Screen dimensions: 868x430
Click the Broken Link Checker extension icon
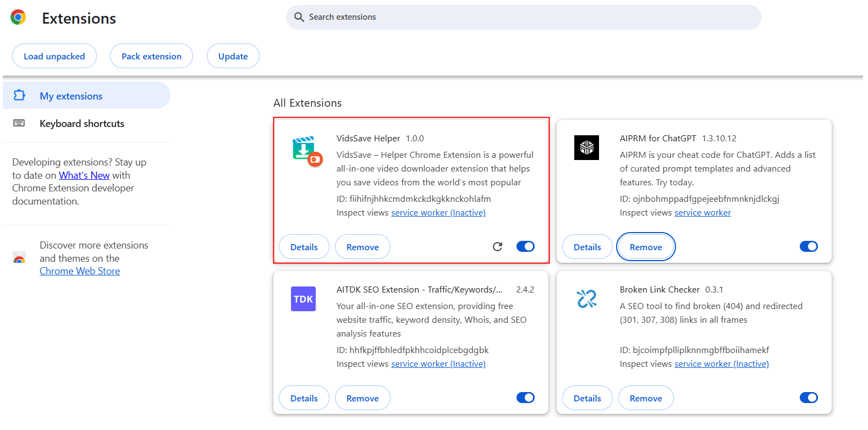[x=586, y=299]
